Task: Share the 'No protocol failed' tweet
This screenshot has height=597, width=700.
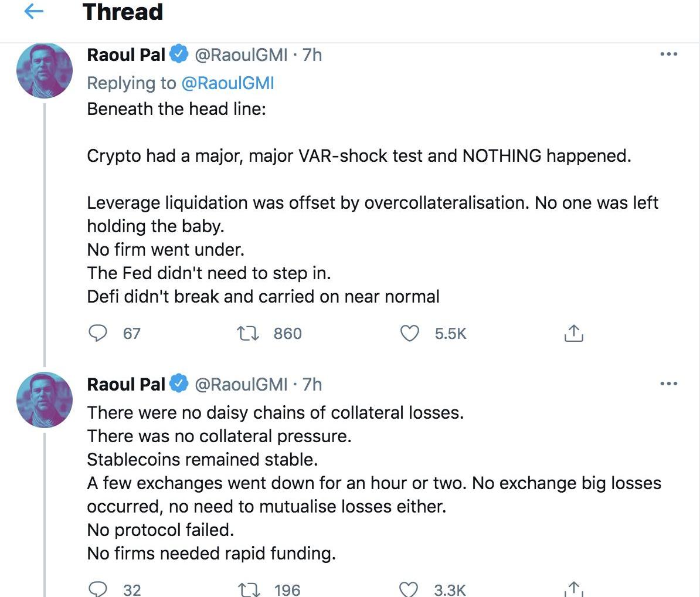Action: (573, 589)
